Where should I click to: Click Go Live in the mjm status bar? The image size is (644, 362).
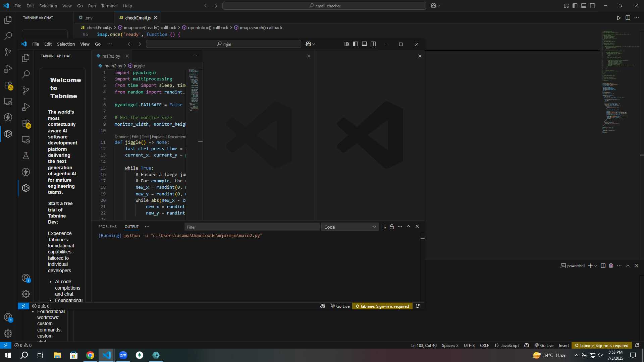click(340, 306)
